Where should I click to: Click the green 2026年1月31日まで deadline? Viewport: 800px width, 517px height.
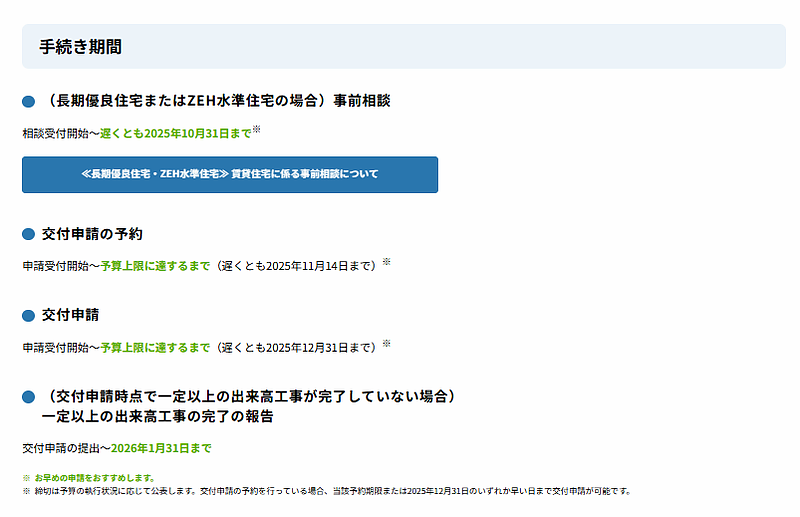click(161, 449)
